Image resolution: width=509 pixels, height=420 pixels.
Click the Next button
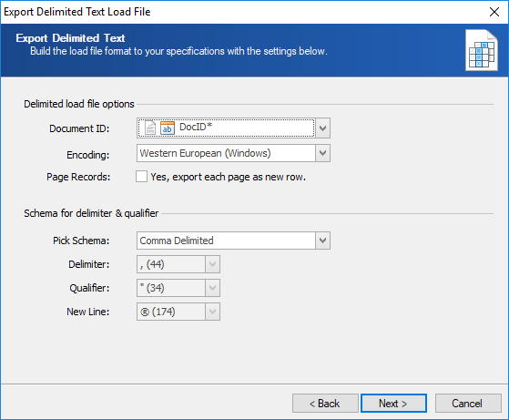(393, 403)
